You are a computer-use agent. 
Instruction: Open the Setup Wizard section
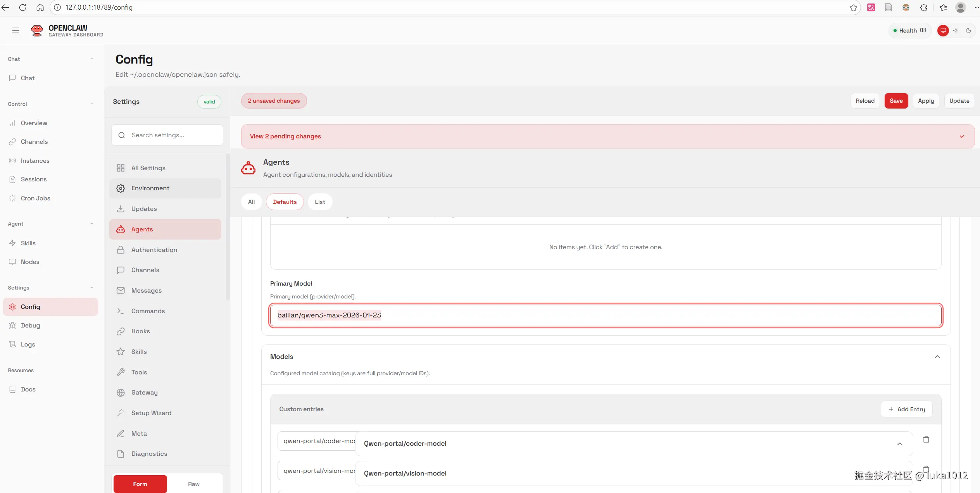click(151, 413)
